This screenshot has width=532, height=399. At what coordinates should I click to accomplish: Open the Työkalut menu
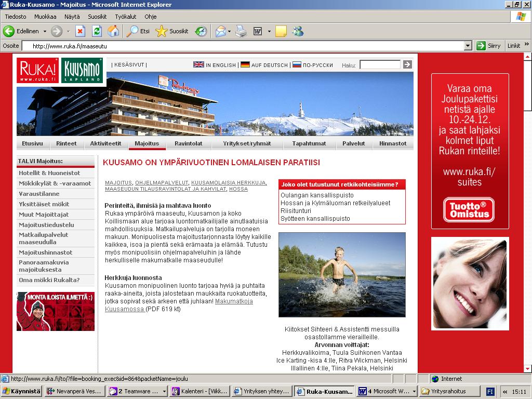(x=126, y=17)
